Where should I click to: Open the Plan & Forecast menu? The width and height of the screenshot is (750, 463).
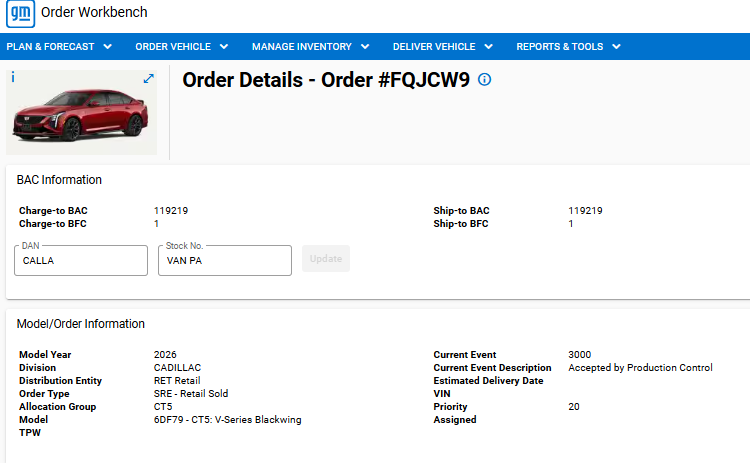[x=59, y=46]
